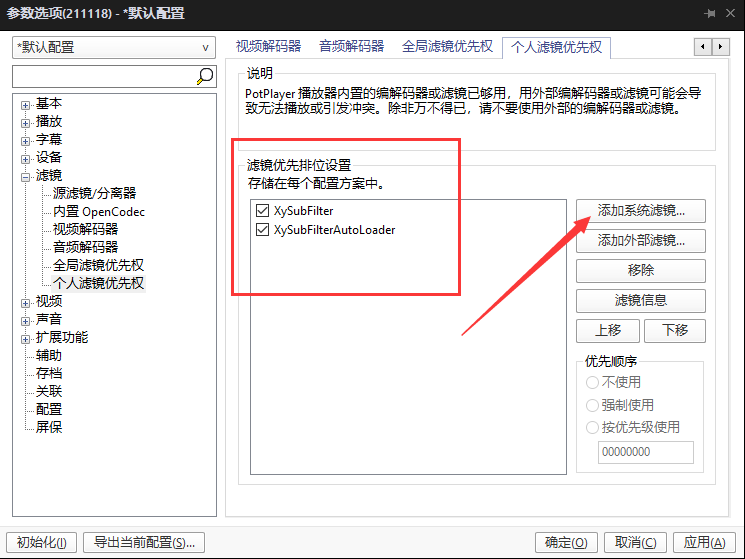Select the 强制使用 radio option
This screenshot has height=559, width=745.
[x=592, y=405]
